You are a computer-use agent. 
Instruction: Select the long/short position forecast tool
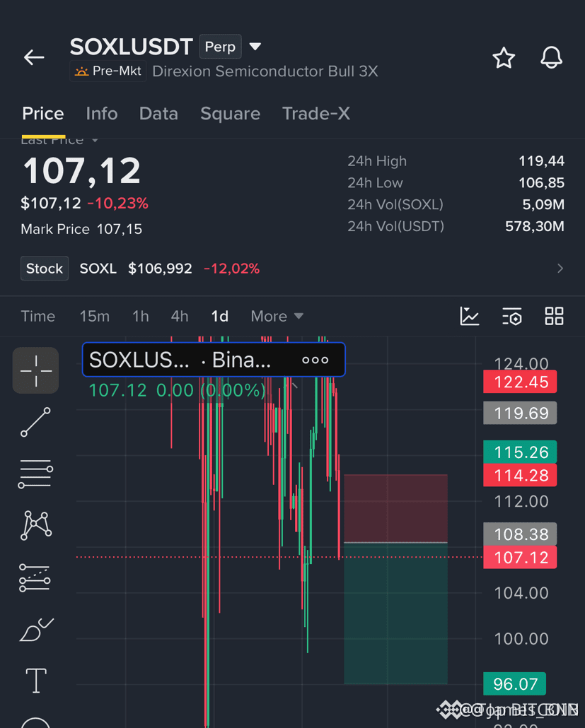pyautogui.click(x=35, y=577)
